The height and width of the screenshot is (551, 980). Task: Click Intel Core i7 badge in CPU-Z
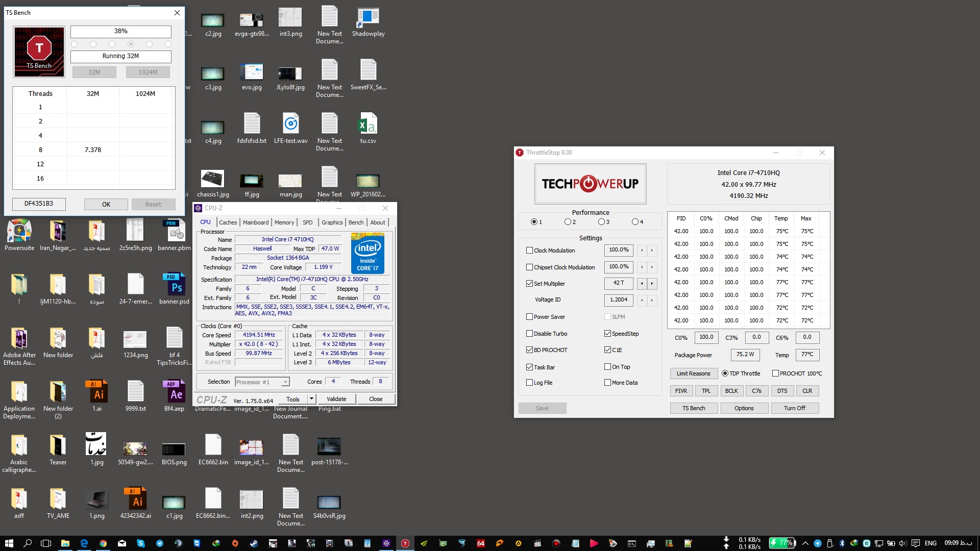[x=367, y=253]
